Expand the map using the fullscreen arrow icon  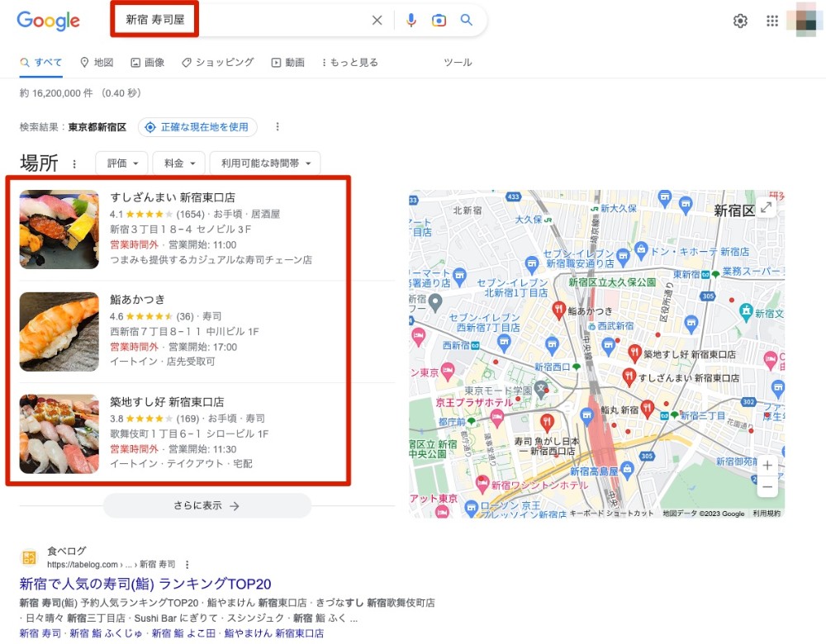767,208
